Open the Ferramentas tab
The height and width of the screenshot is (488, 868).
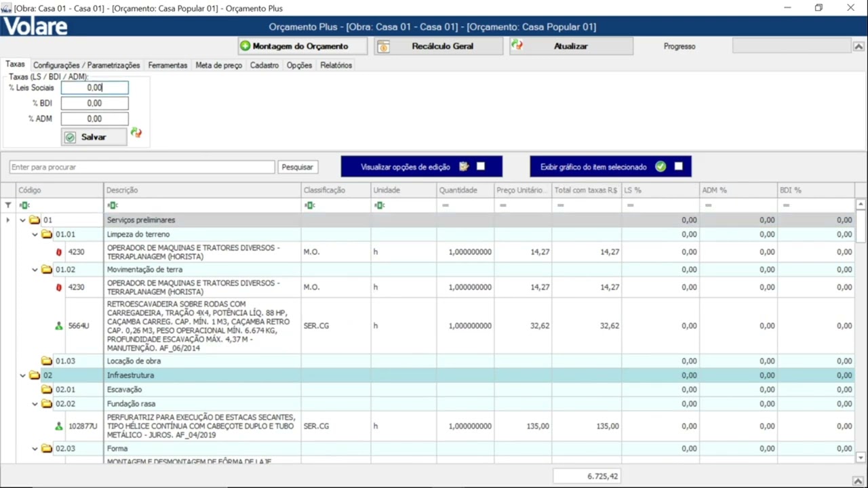167,65
